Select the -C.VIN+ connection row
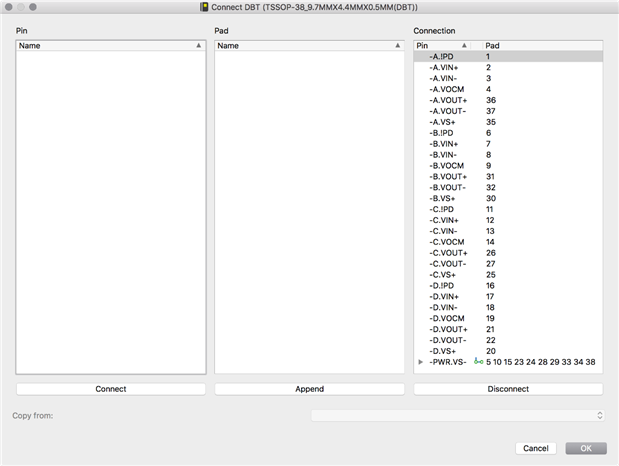The height and width of the screenshot is (466, 619). click(508, 220)
